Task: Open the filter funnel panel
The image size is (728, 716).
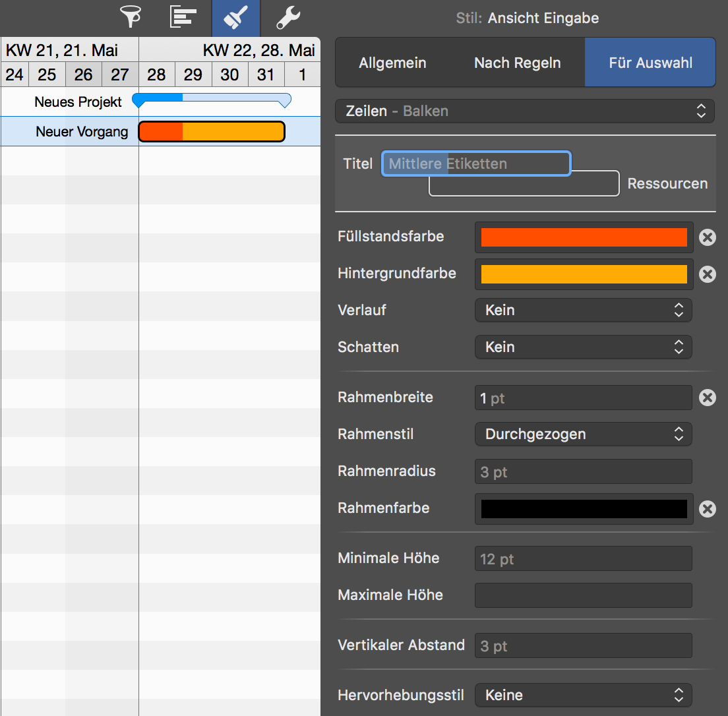Action: coord(131,17)
